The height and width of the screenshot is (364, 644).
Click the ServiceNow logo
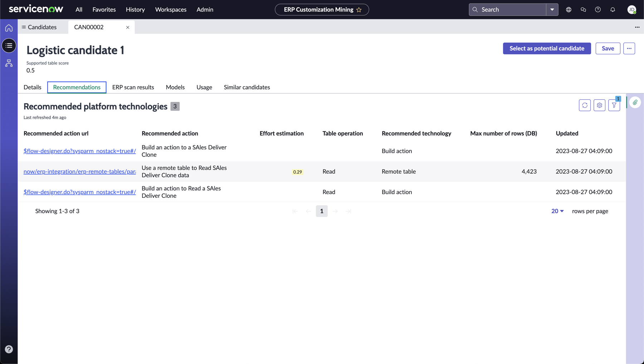[x=36, y=9]
